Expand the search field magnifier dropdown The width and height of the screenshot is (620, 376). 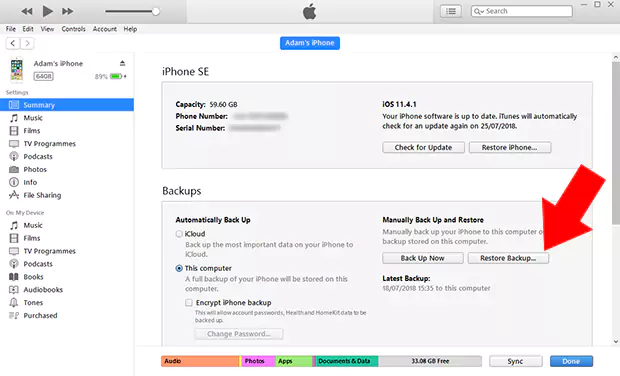tap(479, 11)
